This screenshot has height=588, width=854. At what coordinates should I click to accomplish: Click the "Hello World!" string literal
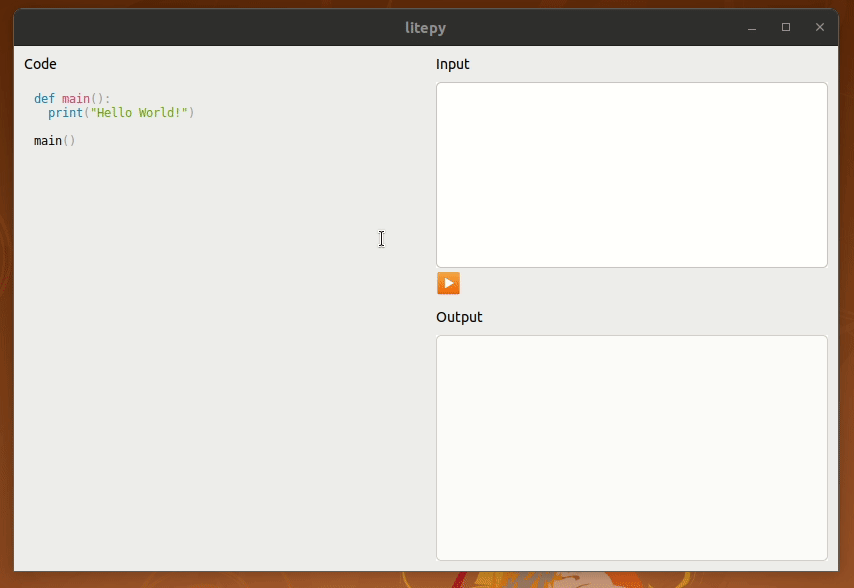pyautogui.click(x=139, y=113)
